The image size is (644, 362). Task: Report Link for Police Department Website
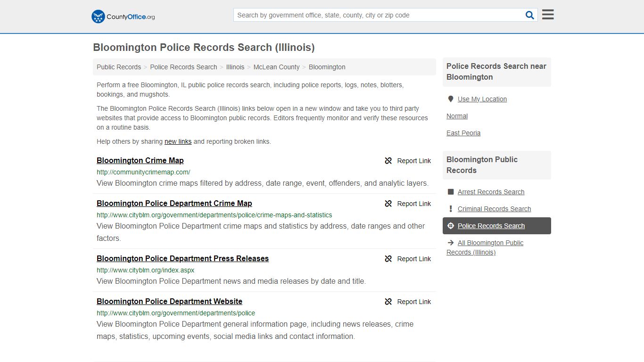pyautogui.click(x=414, y=302)
